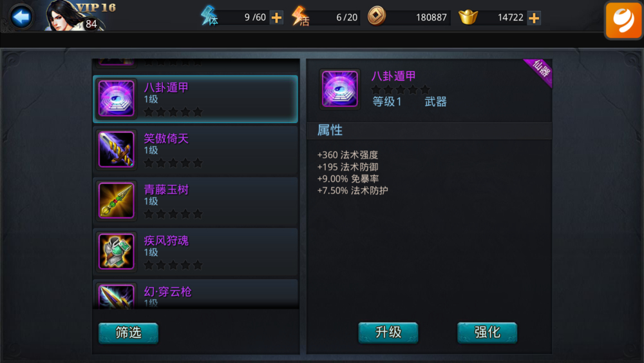Select the 八卦遁甲 item in the list
The image size is (644, 363).
tap(196, 99)
